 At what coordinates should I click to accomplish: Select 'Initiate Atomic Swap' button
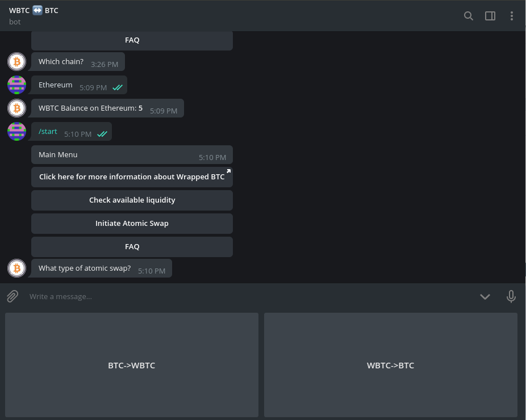(132, 224)
